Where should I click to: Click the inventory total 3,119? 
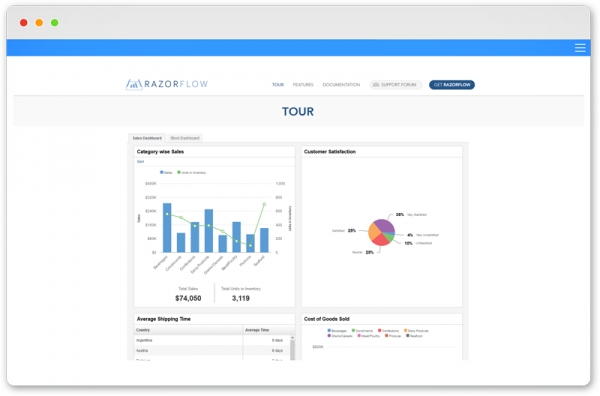pyautogui.click(x=241, y=298)
